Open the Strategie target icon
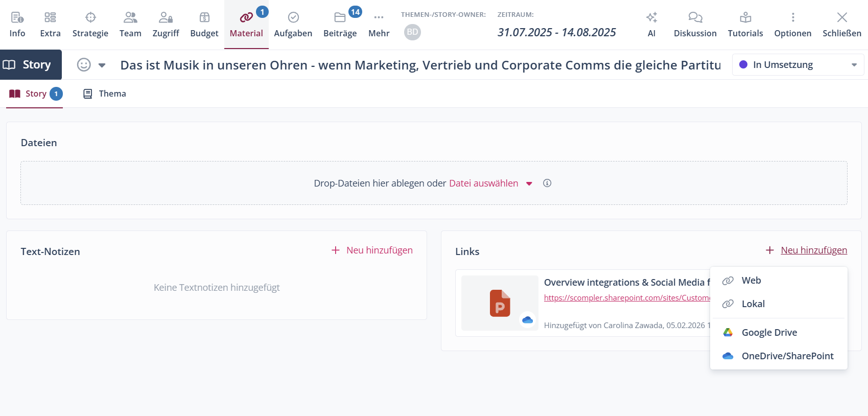The width and height of the screenshot is (868, 416). [x=90, y=18]
